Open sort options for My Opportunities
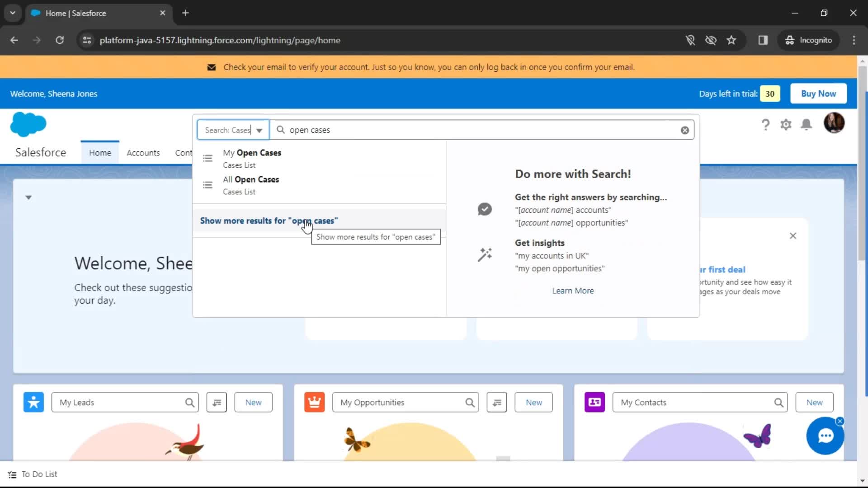This screenshot has height=488, width=868. [x=497, y=402]
